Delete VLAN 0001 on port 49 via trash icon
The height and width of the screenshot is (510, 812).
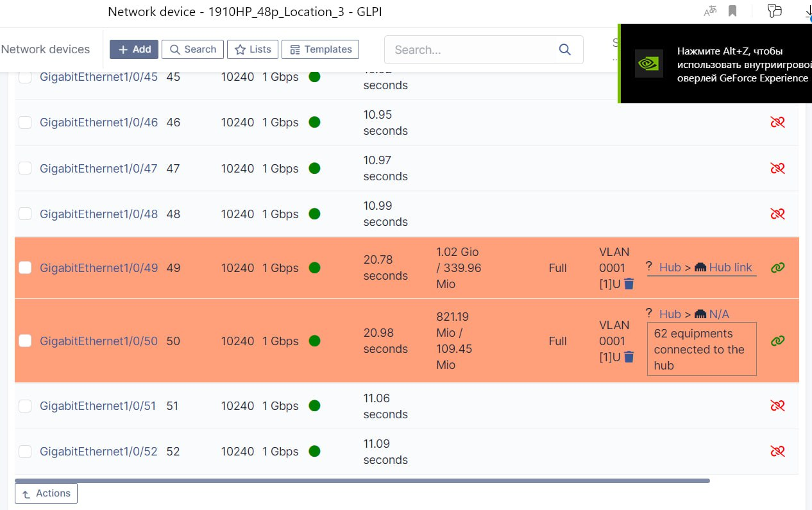tap(629, 284)
